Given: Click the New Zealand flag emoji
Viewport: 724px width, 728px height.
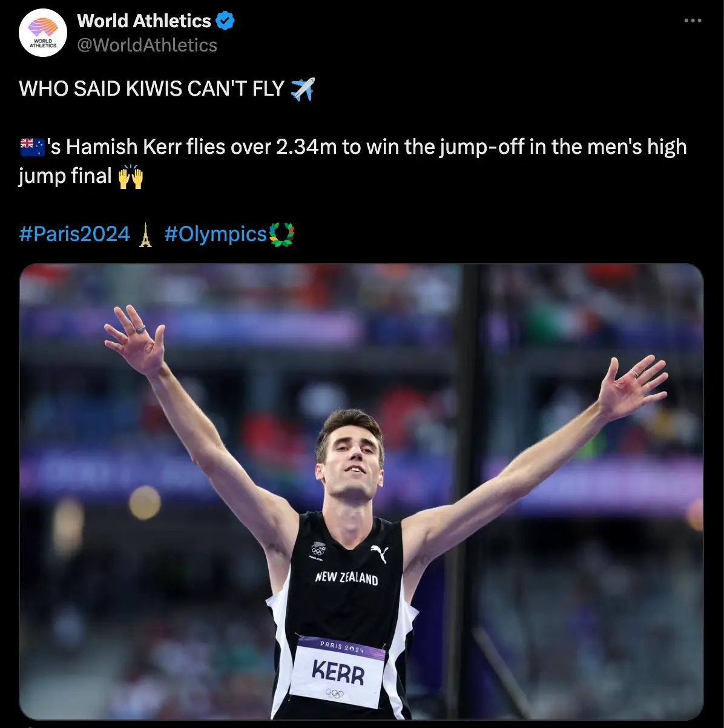Looking at the screenshot, I should pyautogui.click(x=32, y=147).
